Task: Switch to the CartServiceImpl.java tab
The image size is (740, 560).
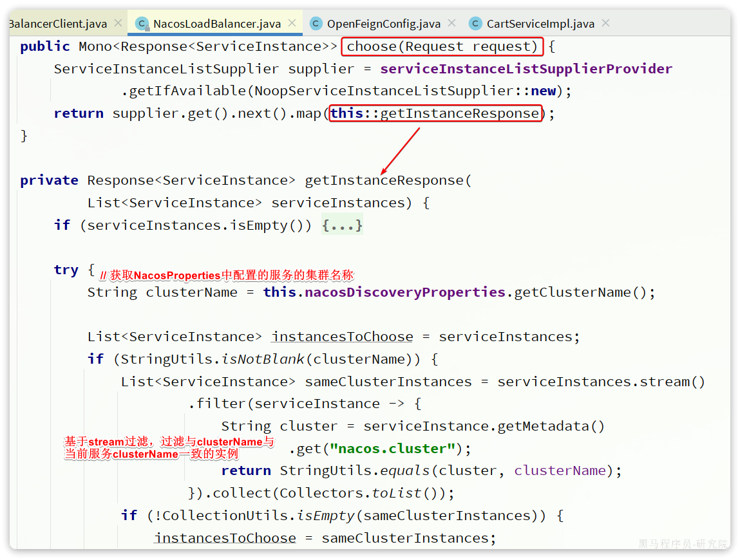Action: click(x=540, y=23)
